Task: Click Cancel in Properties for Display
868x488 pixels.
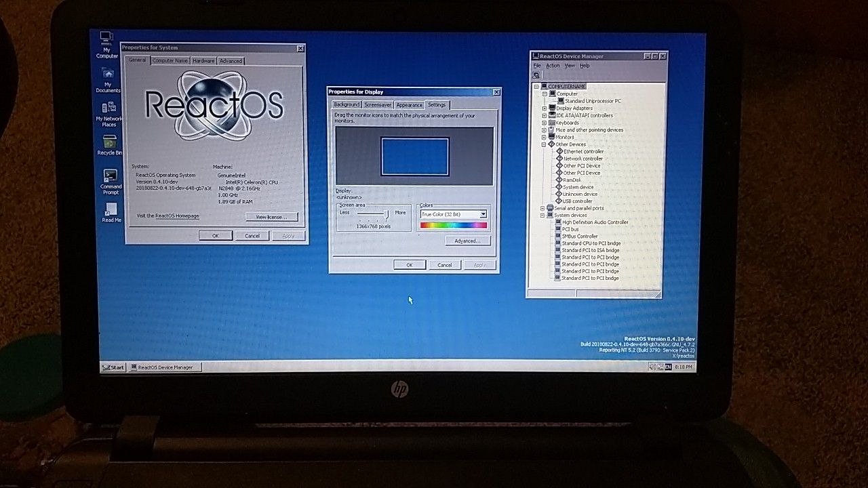Action: (445, 265)
